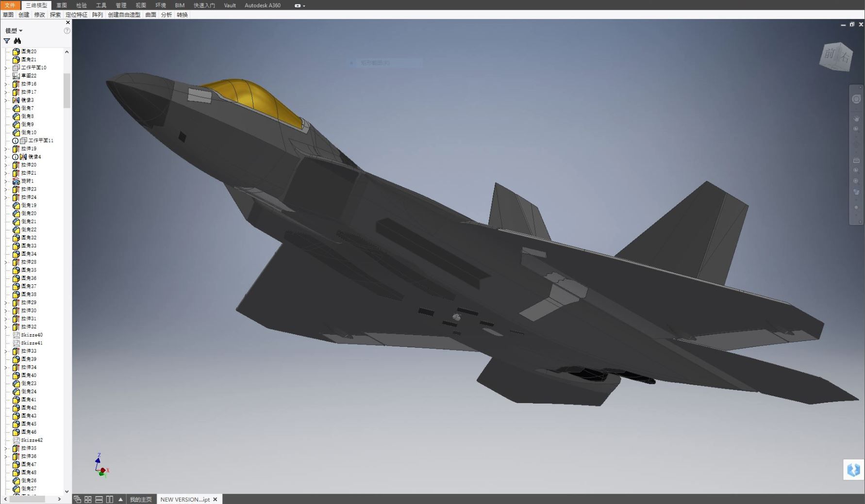Screen dimensions: 865x504
Task: Expand the 镜像3 mirror feature node
Action: [x=6, y=100]
